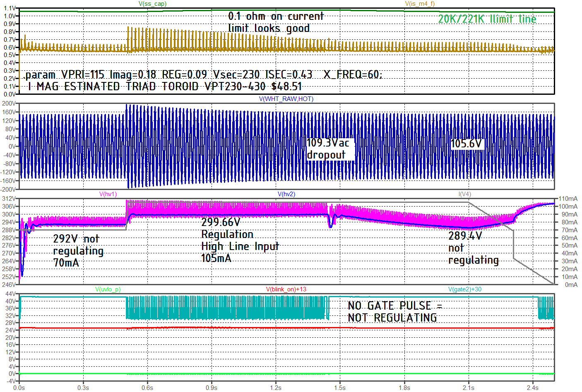This screenshot has width=582, height=392.
Task: Click the 1.2s time axis label
Action: click(x=276, y=388)
